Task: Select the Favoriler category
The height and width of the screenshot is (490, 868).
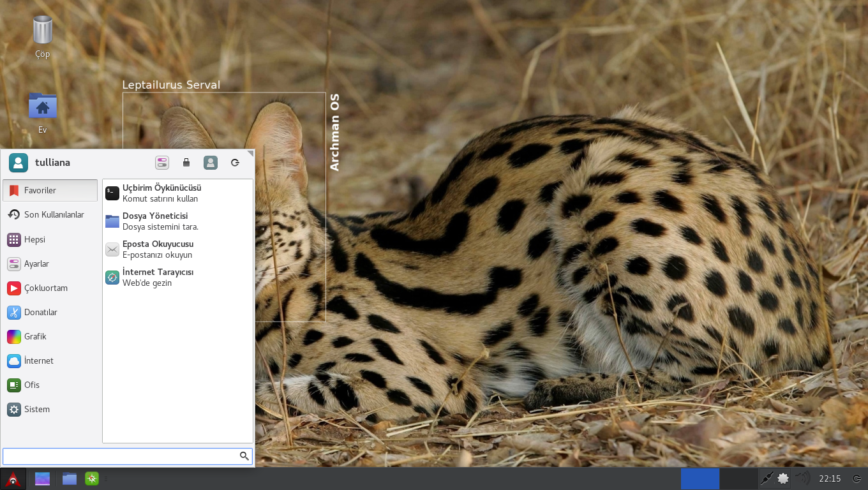Action: click(x=50, y=190)
